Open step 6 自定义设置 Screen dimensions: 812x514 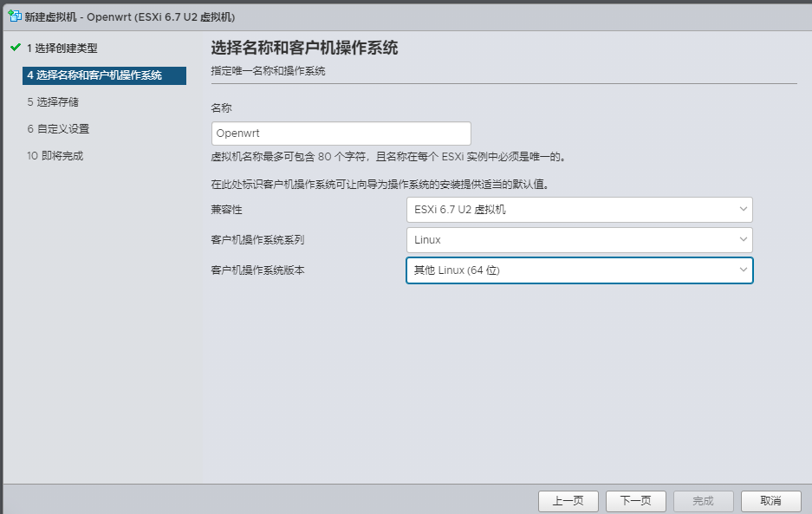pos(58,129)
